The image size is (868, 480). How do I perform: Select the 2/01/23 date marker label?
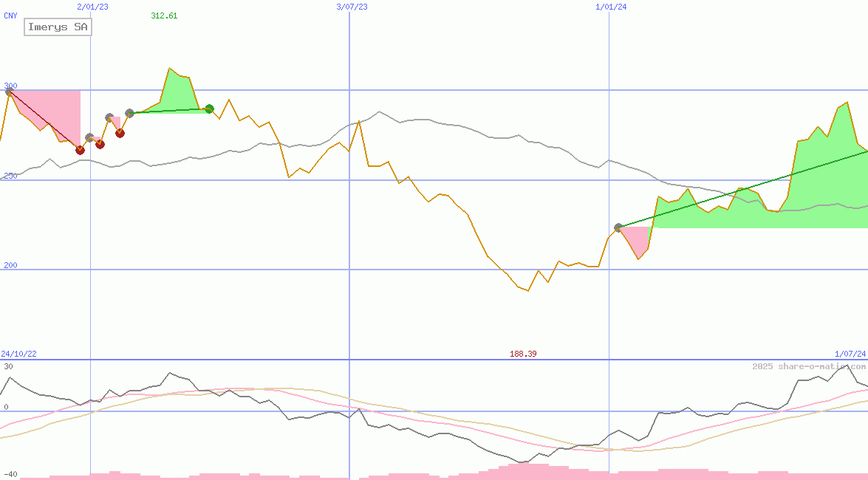click(x=92, y=7)
